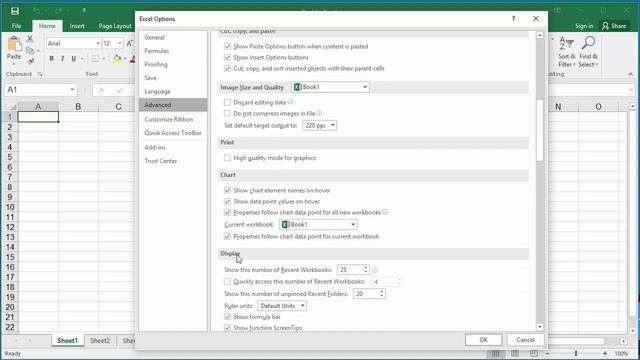Image resolution: width=640 pixels, height=360 pixels.
Task: Toggle Show data point values on hover
Action: (x=227, y=201)
